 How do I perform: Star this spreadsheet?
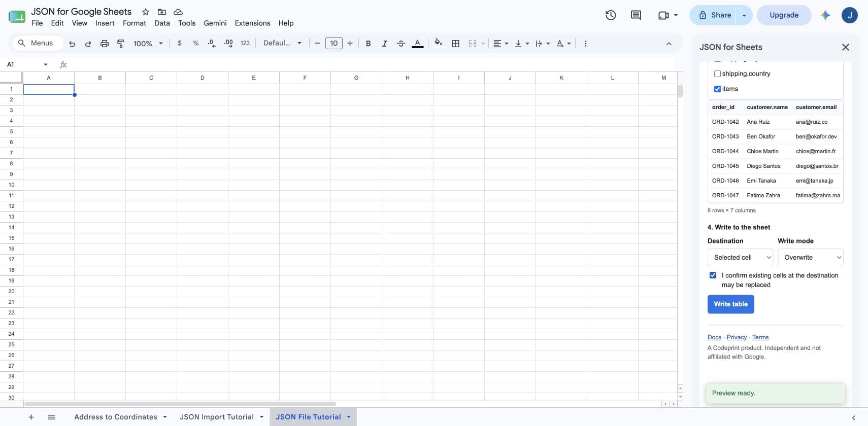click(146, 12)
